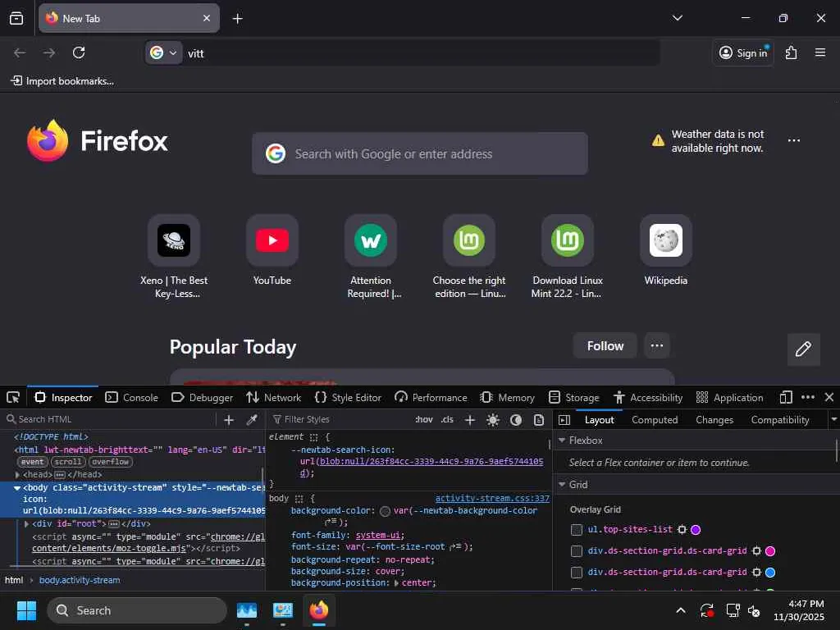Open the DevTools customize three-dots menu
Viewport: 840px width, 630px height.
point(808,398)
